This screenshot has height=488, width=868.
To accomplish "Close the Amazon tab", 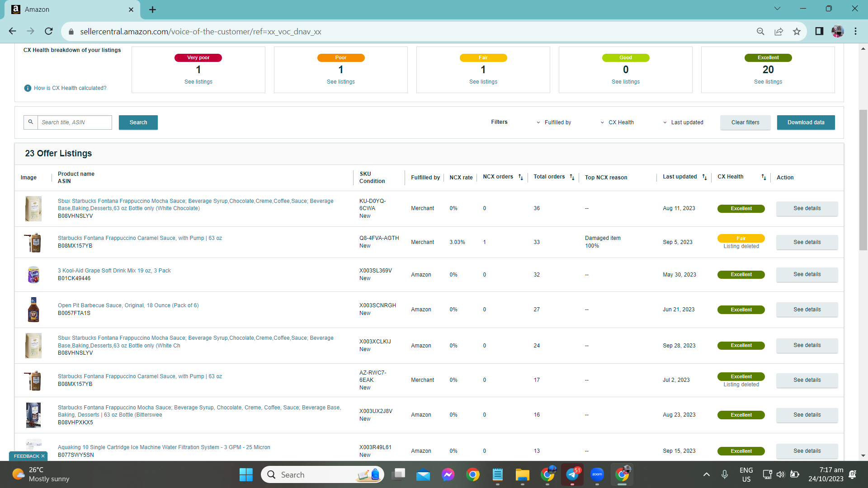I will click(131, 9).
